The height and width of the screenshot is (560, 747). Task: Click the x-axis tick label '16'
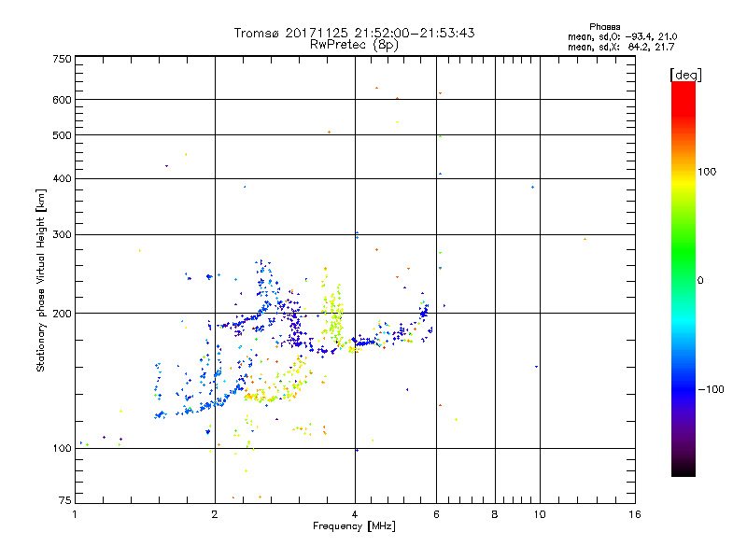click(635, 514)
